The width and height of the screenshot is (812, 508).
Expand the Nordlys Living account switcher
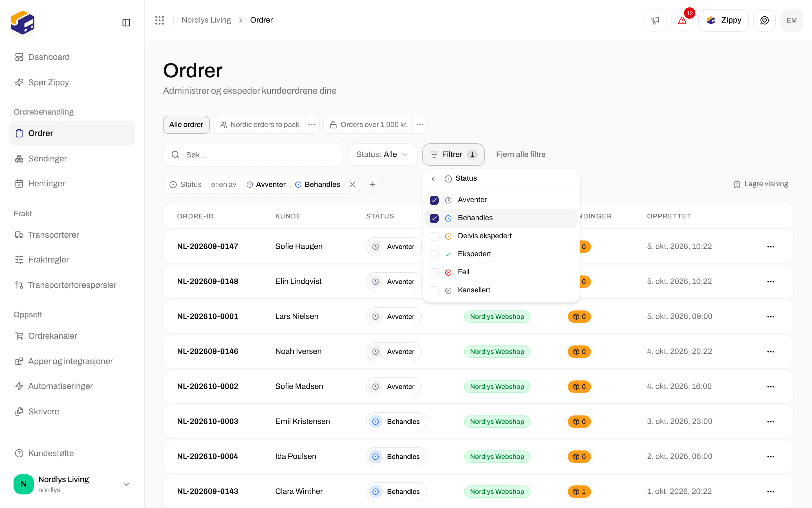click(72, 484)
